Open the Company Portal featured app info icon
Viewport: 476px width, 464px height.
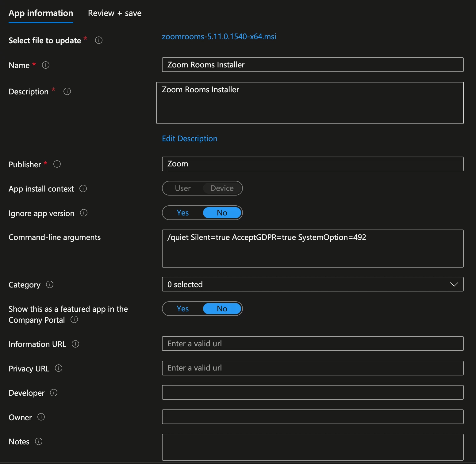(74, 319)
